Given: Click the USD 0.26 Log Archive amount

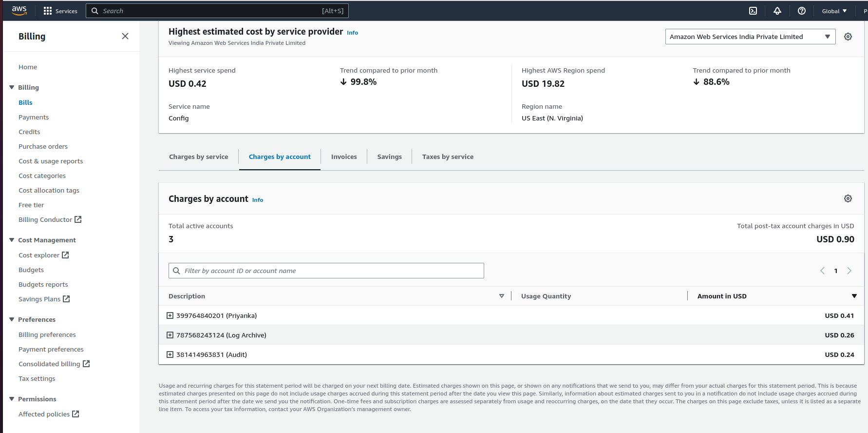Looking at the screenshot, I should click(x=839, y=335).
